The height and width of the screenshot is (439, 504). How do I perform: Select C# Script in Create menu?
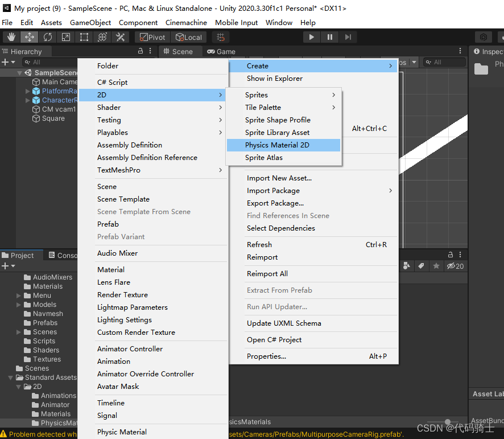152,83
